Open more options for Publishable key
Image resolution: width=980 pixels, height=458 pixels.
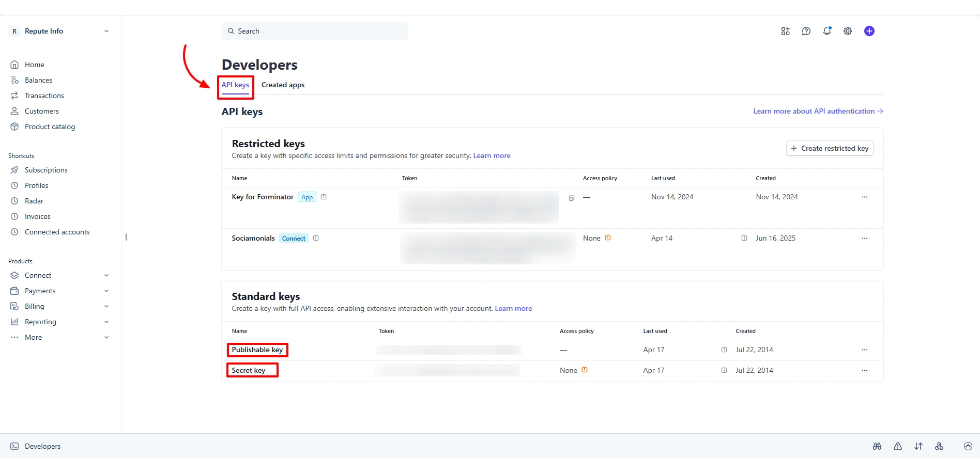point(865,350)
